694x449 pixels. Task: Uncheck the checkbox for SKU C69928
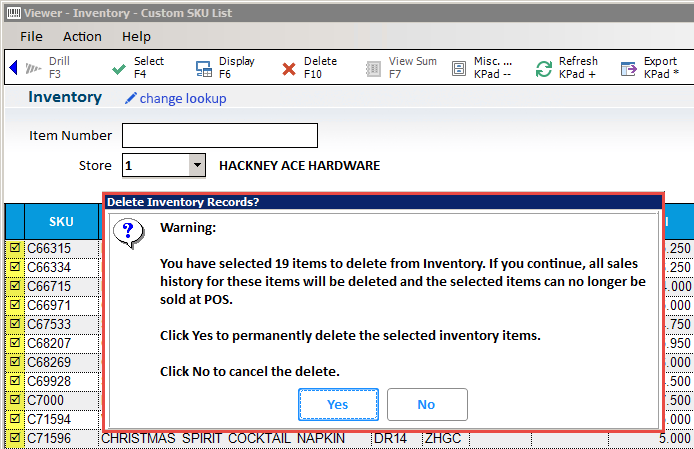pos(15,381)
